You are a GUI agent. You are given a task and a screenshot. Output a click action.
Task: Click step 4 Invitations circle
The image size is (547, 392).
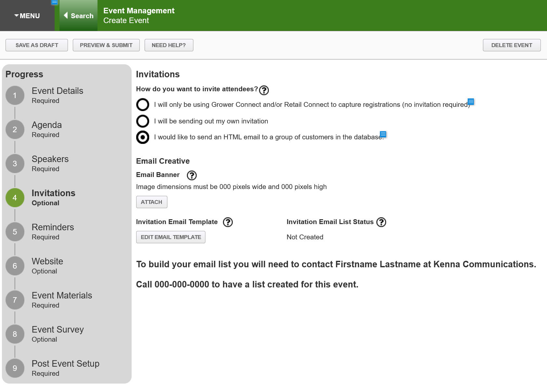coord(15,198)
